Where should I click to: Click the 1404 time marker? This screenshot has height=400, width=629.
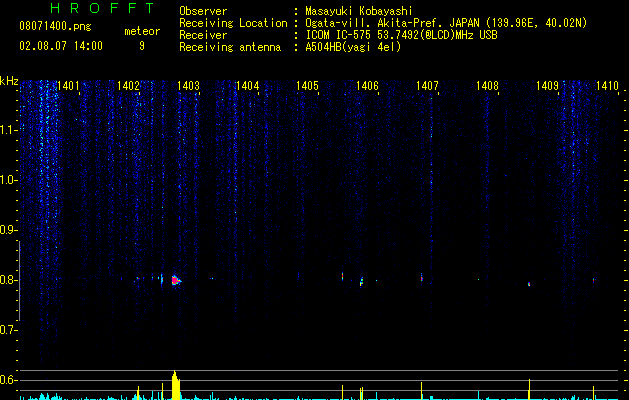[248, 86]
